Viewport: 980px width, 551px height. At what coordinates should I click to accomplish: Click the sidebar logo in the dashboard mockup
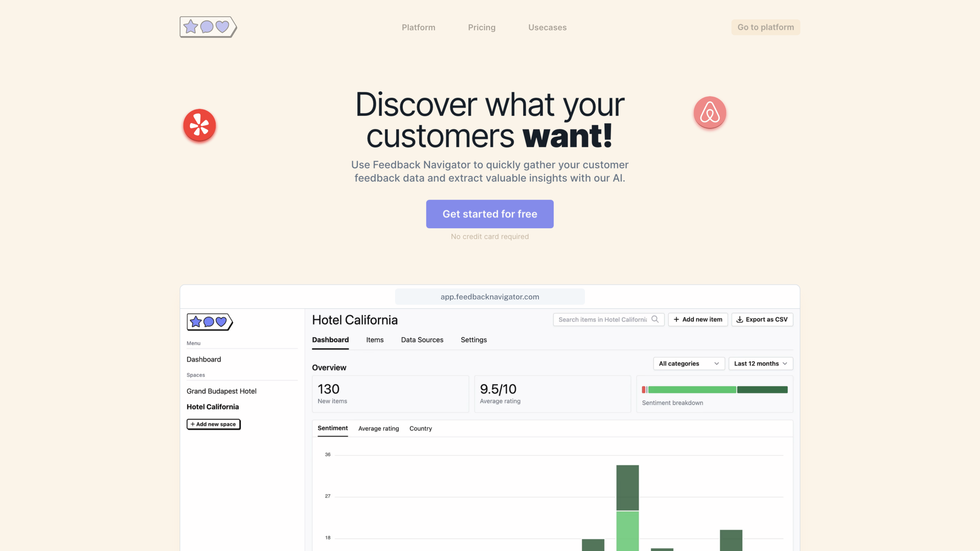tap(209, 321)
